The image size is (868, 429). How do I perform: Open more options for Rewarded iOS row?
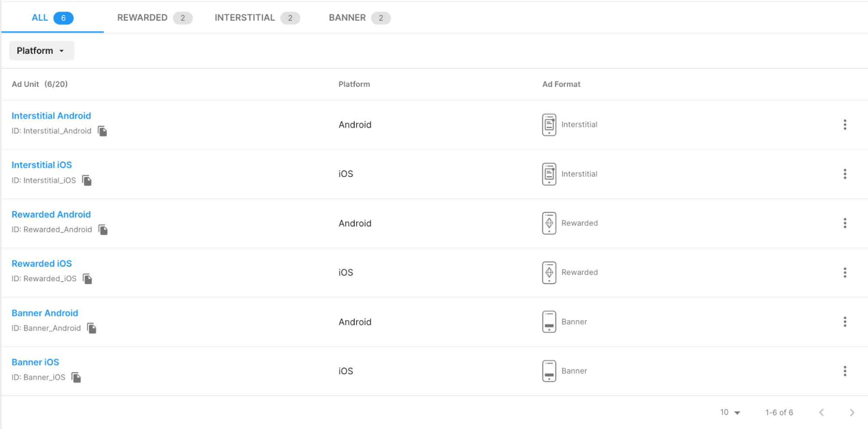tap(845, 273)
